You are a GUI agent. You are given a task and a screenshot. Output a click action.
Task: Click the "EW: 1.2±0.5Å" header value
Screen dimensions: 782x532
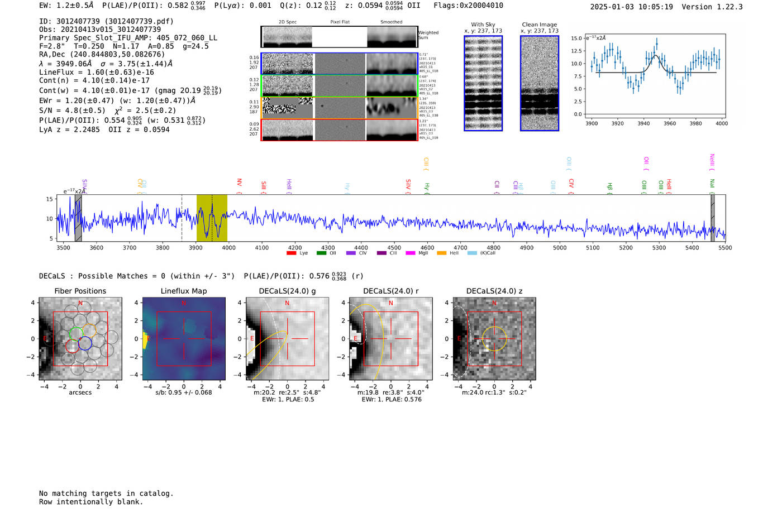click(x=66, y=6)
